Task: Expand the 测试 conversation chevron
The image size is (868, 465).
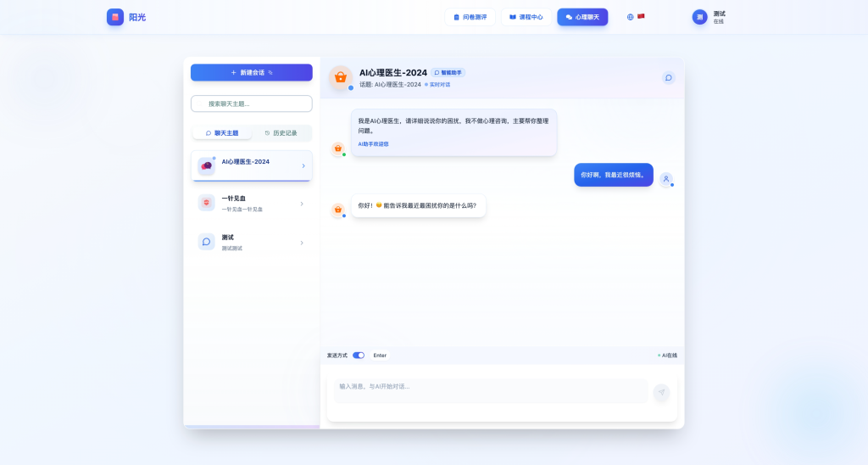Action: [301, 243]
